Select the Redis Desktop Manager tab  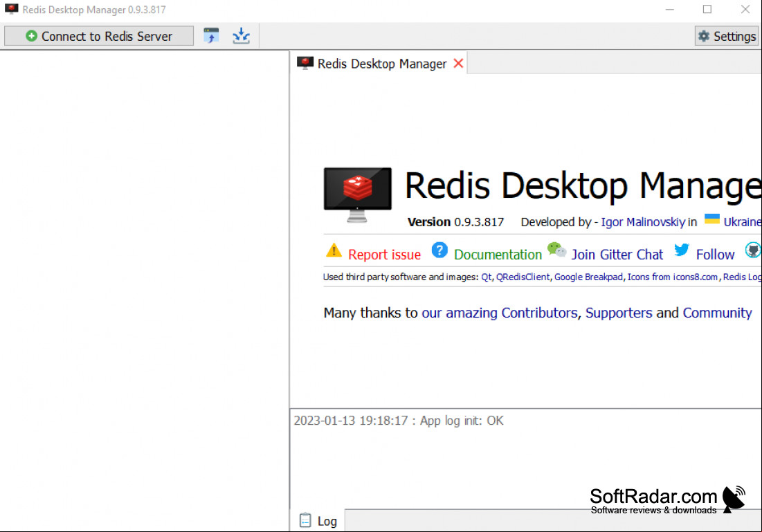pos(381,64)
